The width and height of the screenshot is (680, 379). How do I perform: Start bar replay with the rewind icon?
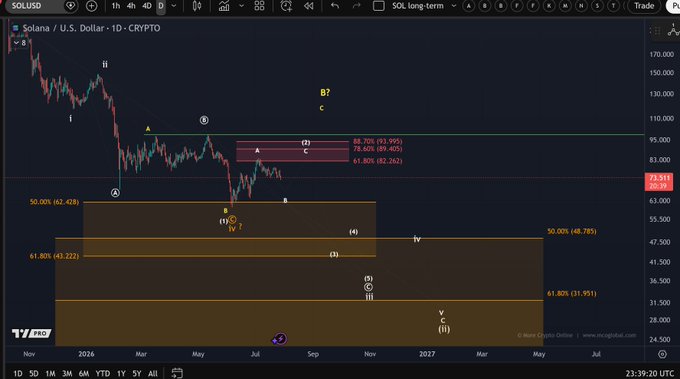[x=309, y=6]
